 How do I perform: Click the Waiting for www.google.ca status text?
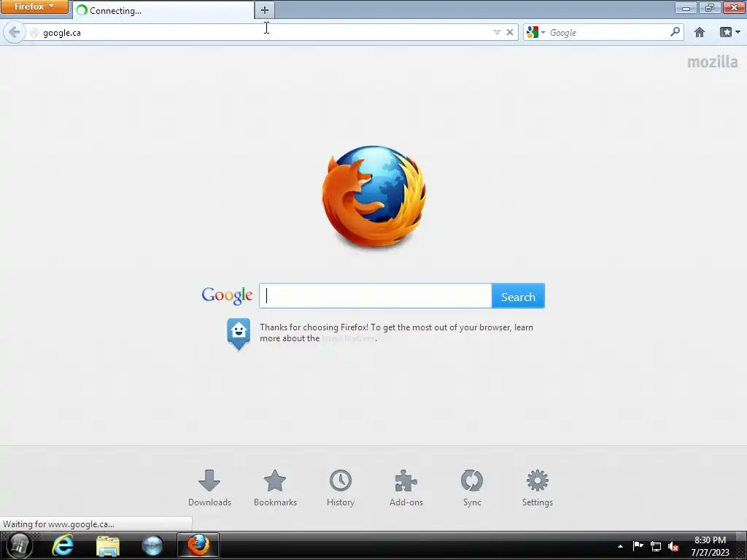(x=58, y=524)
